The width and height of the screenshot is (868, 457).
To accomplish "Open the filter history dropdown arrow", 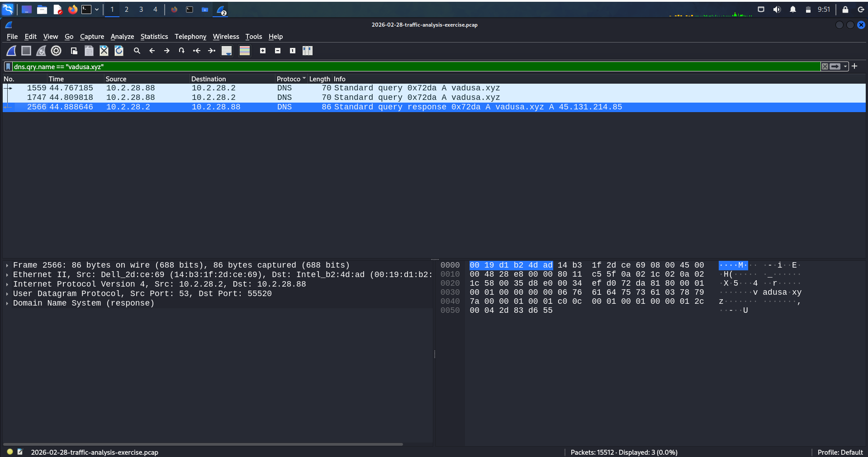I will (845, 66).
